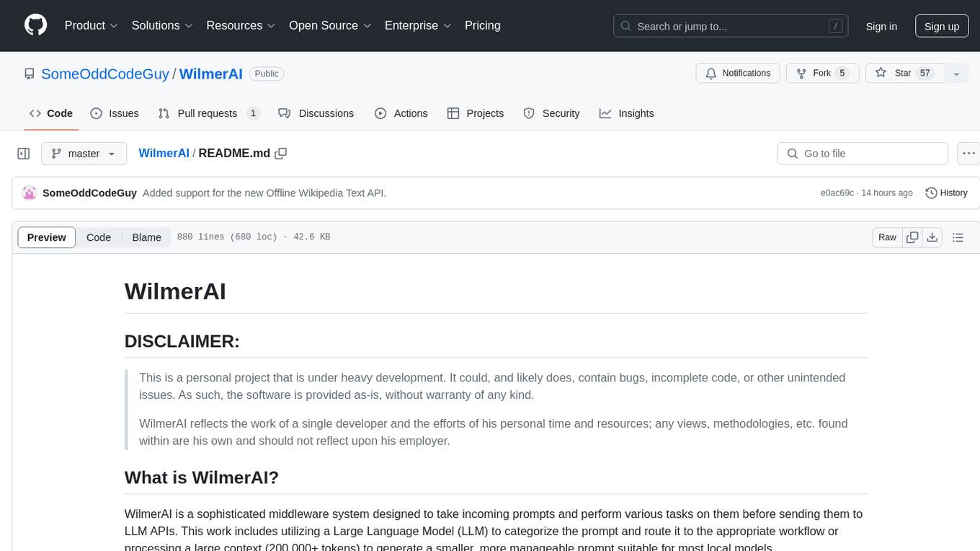Open the WilmerAI repository link
Viewport: 980px width, 551px height.
click(210, 74)
